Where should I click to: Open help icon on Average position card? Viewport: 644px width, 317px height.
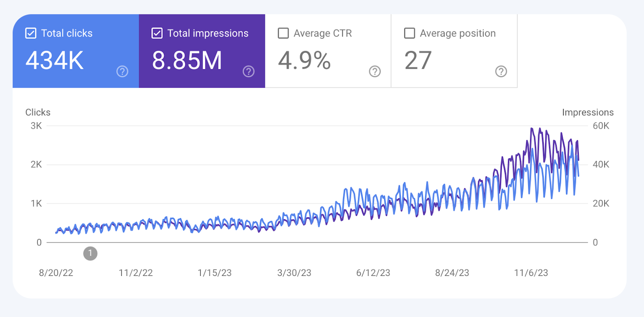[x=501, y=71]
